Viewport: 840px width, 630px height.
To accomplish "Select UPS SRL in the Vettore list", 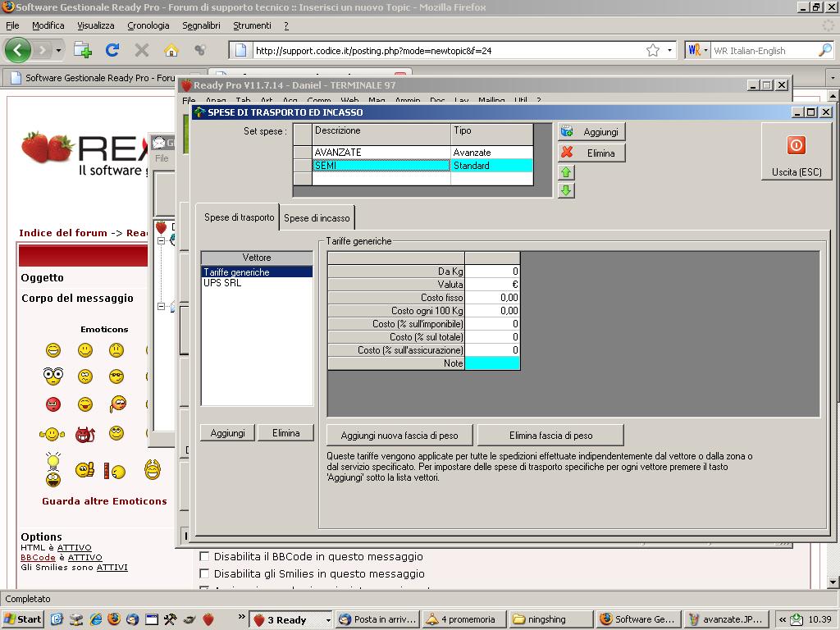I will point(222,283).
